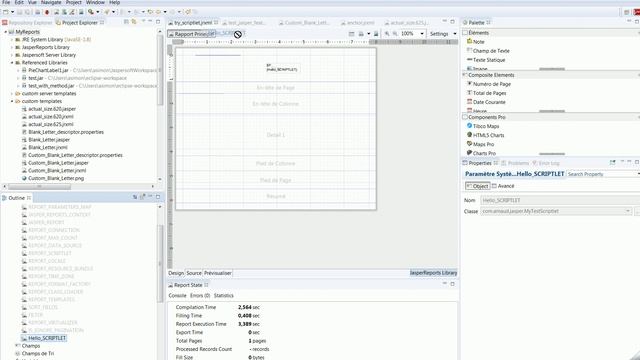Select the Champ de Texte palette element

(x=488, y=51)
